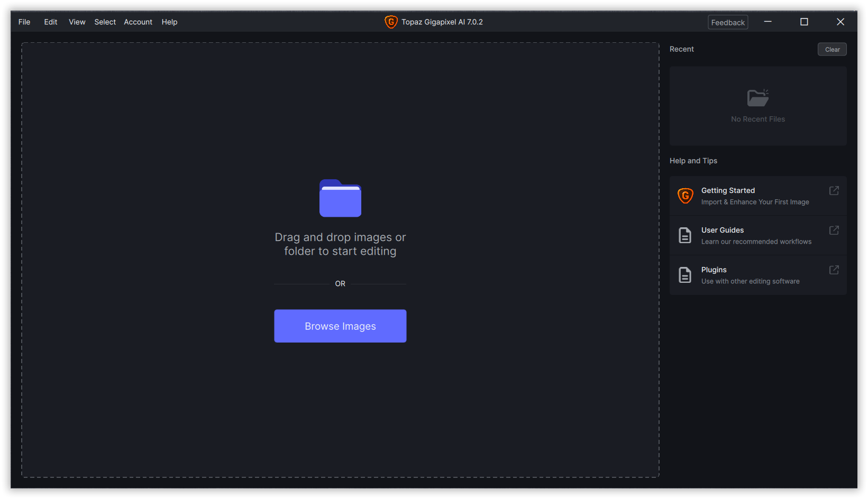868x499 pixels.
Task: Open the Plugins external link icon
Action: (834, 270)
